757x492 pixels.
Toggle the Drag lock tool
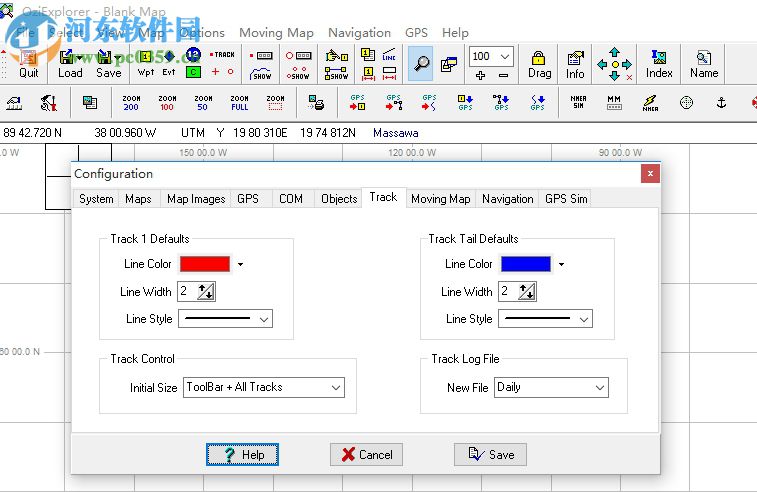click(x=539, y=65)
